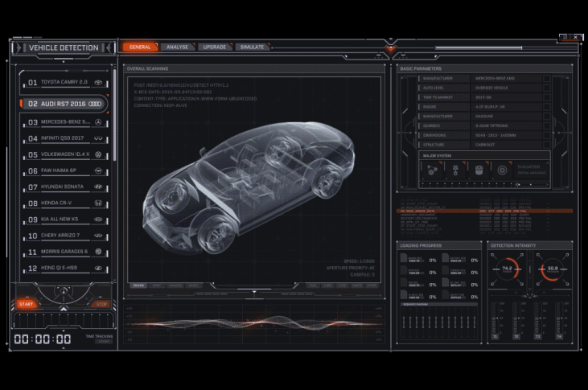
Task: Adjust the T1 vertical intensity slider
Action: click(x=495, y=318)
